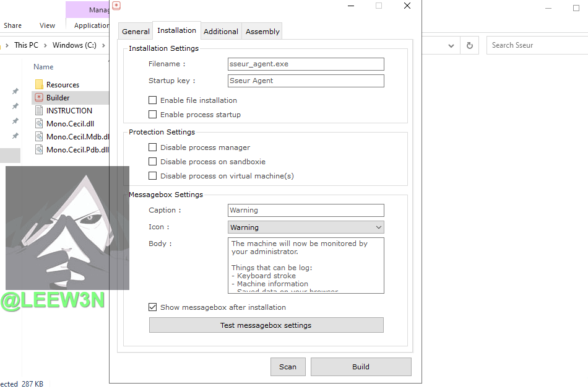588x391 pixels.
Task: Click the Builder application icon in file list
Action: click(39, 97)
